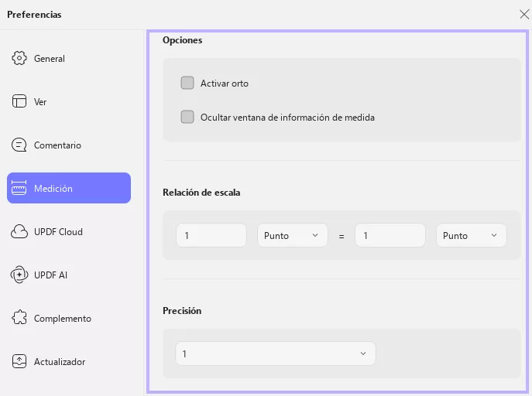Click the Opciones heading
Screen dimensions: 532x396
182,40
